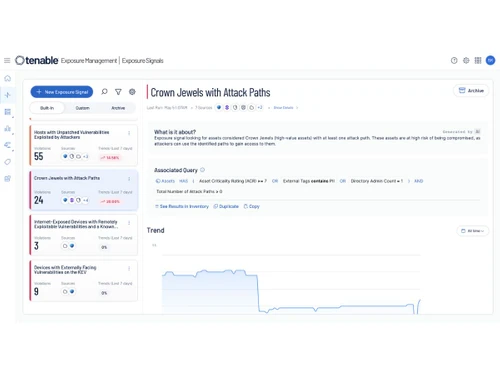Open the attack path icon in sidebar

click(x=8, y=145)
